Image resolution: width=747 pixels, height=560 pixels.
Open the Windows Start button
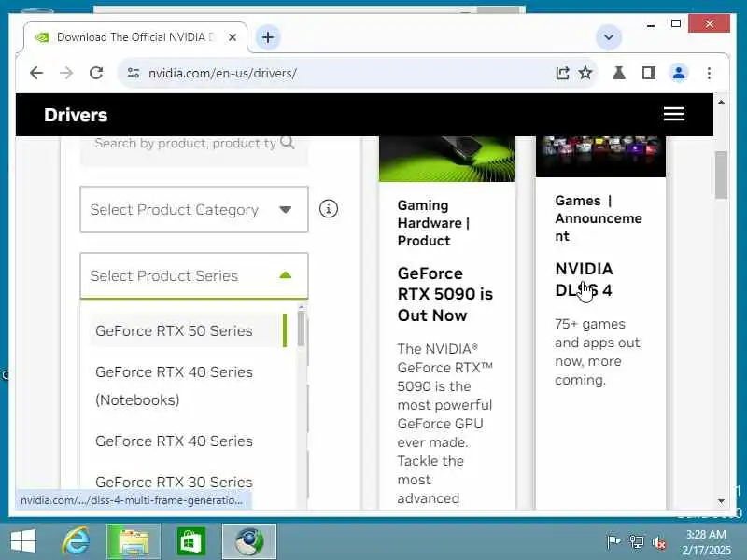23,541
